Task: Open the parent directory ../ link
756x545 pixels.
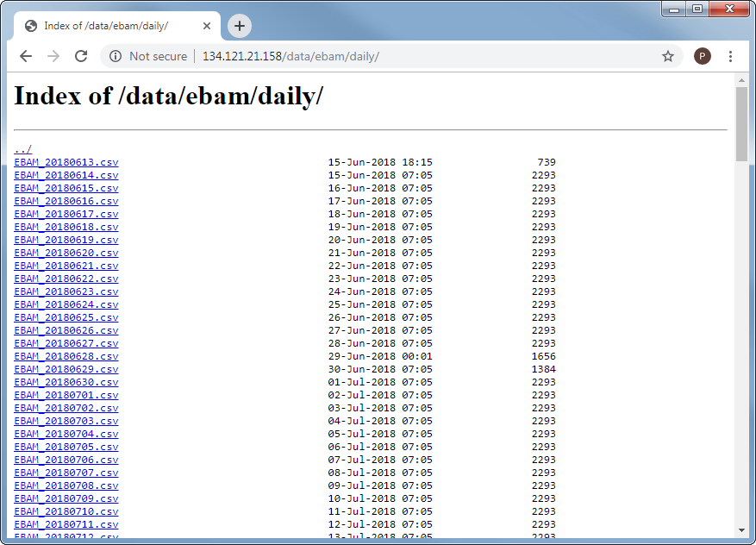Action: (23, 149)
